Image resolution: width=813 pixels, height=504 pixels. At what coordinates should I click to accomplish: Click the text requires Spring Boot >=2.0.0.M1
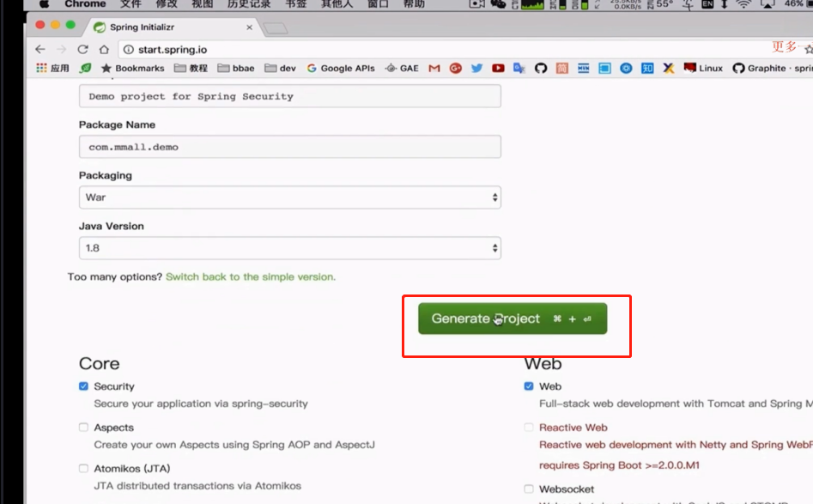[x=619, y=465]
